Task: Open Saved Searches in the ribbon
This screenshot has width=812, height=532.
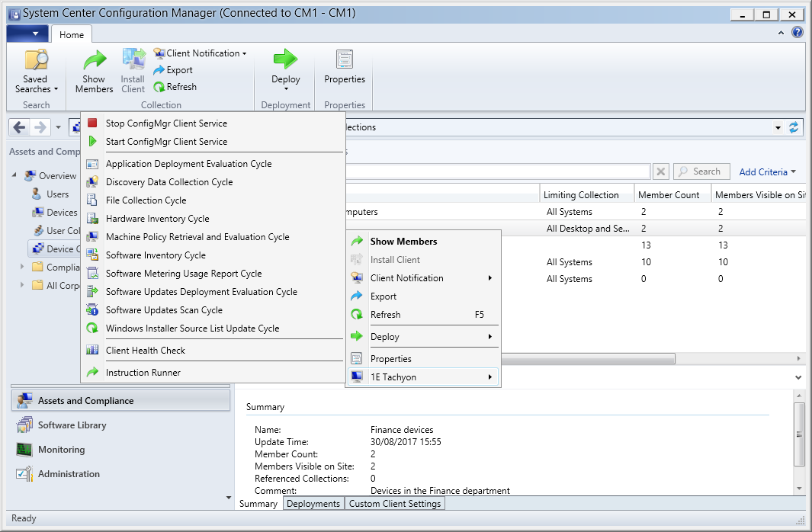Action: coord(36,72)
